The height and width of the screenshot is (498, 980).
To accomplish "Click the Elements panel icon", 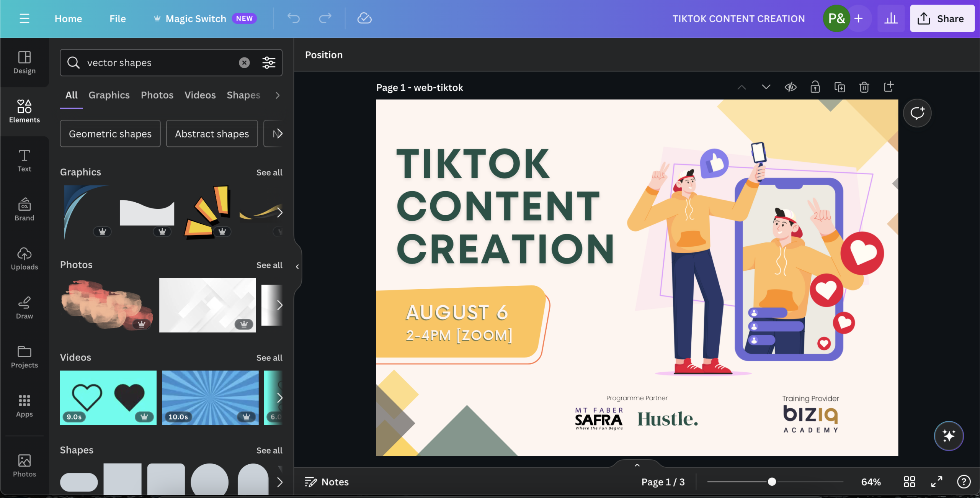I will (24, 111).
